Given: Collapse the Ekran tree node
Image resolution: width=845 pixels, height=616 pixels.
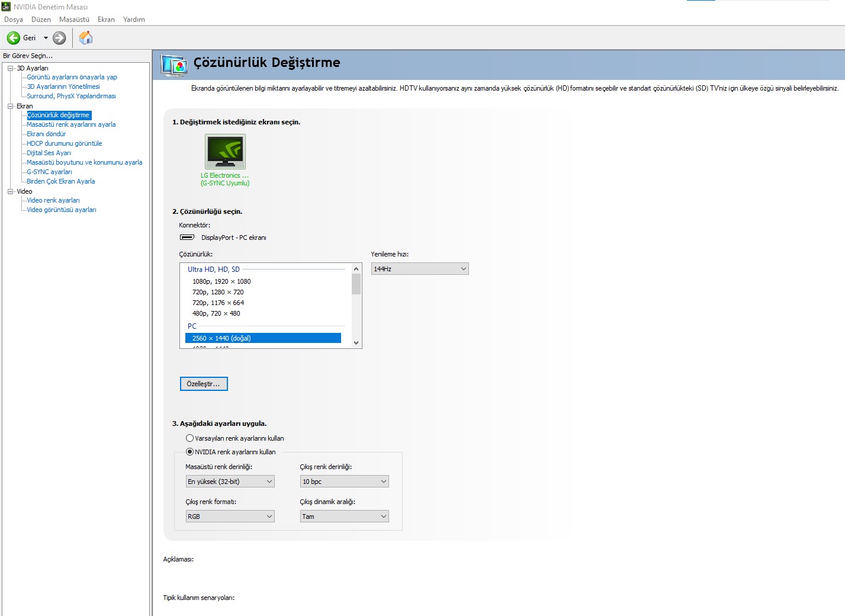Looking at the screenshot, I should 10,106.
